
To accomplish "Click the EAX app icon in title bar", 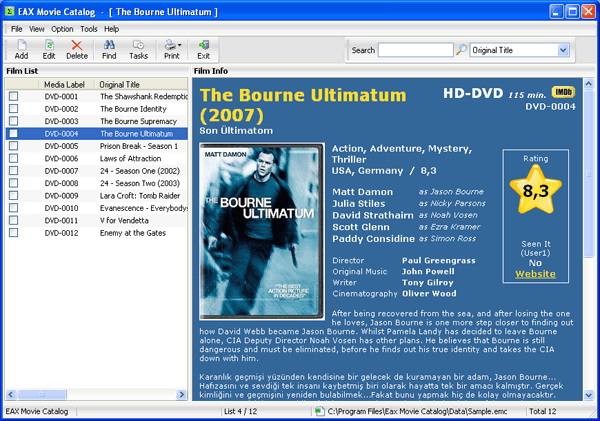I will [x=9, y=12].
